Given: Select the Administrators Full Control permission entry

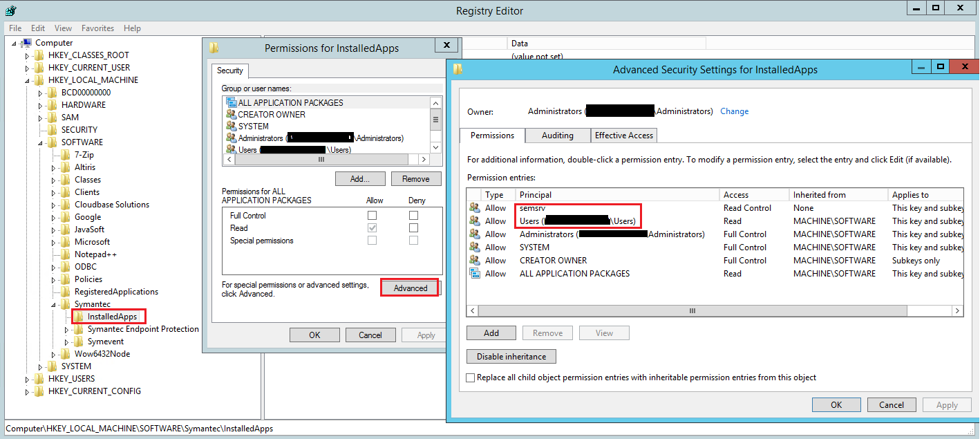Looking at the screenshot, I should coord(612,234).
